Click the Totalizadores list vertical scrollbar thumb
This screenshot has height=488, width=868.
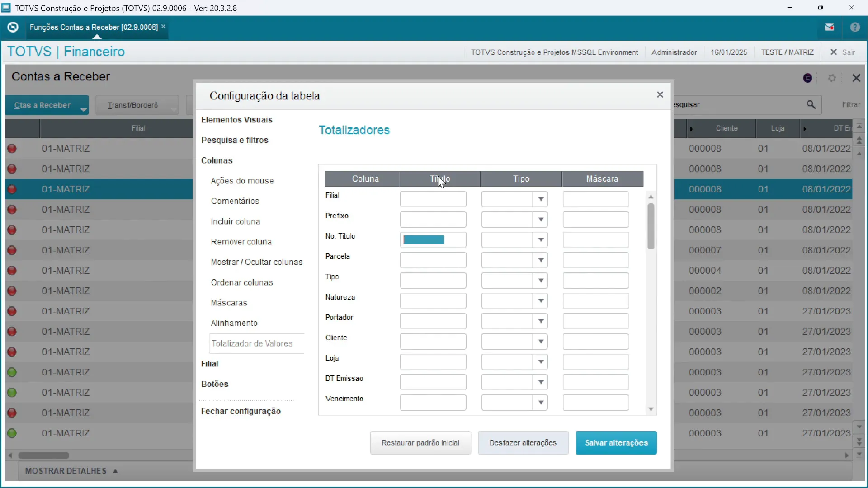(x=651, y=226)
